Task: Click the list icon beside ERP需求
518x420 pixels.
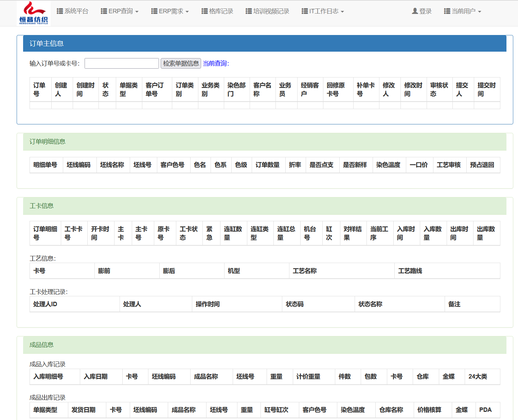Action: 154,11
